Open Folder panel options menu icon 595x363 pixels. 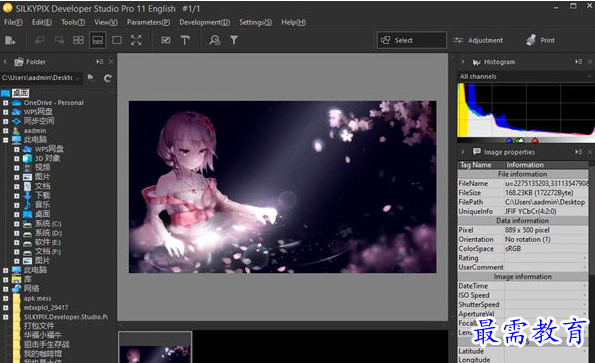(x=99, y=61)
